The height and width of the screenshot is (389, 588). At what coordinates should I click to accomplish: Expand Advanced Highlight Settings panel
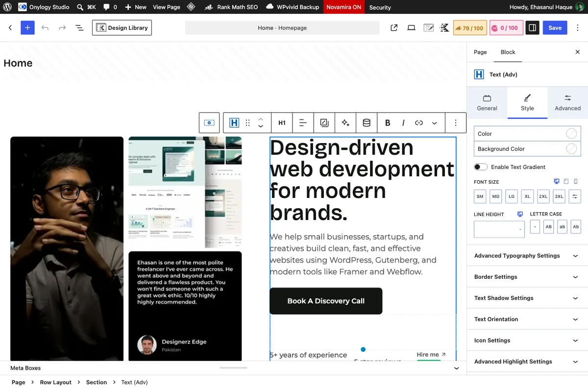(x=527, y=362)
